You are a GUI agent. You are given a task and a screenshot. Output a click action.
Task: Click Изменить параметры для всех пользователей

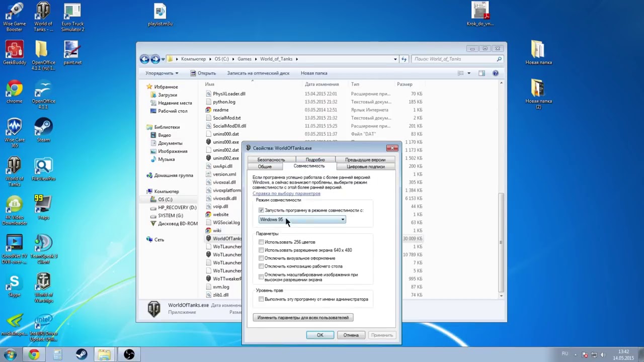303,317
